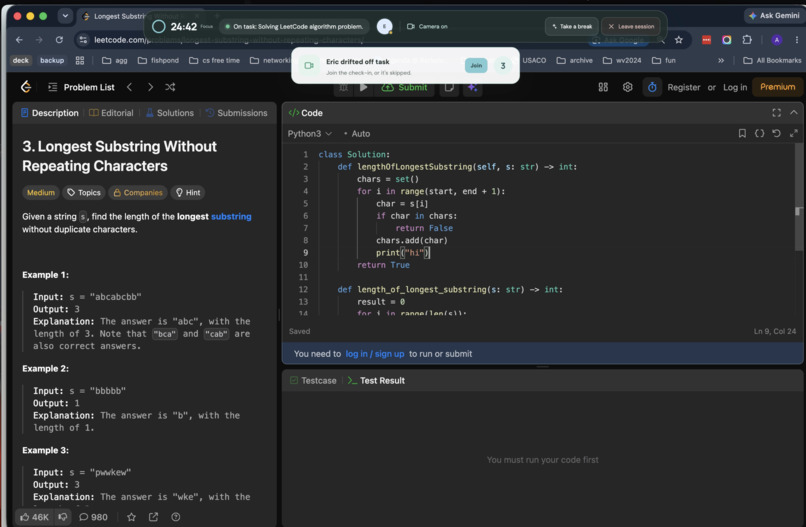Open the Python3 language dropdown
This screenshot has width=806, height=527.
pyautogui.click(x=309, y=133)
